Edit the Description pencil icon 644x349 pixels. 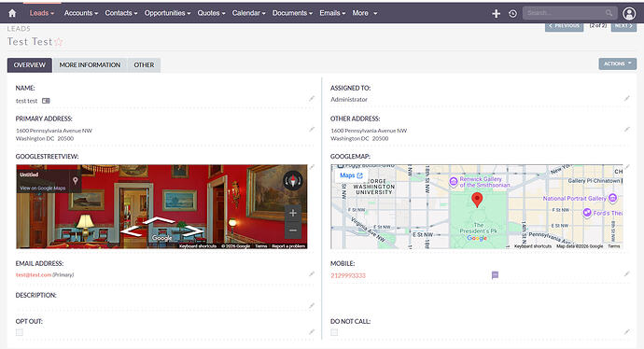coord(312,305)
